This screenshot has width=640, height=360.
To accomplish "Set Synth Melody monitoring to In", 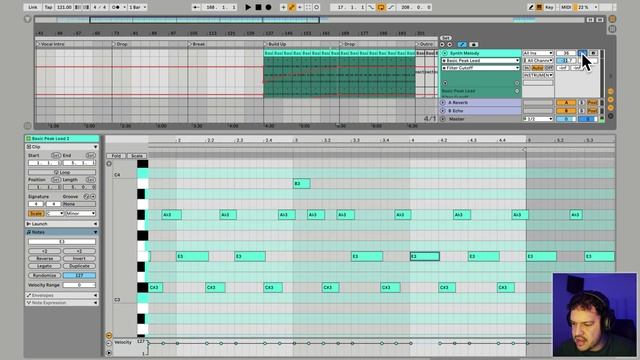I will tap(527, 68).
